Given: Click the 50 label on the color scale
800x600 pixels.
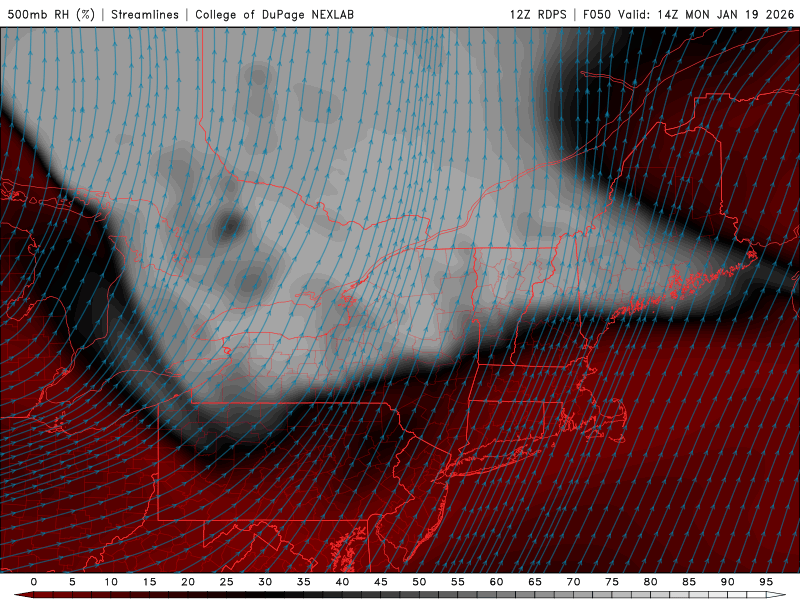Looking at the screenshot, I should 419,582.
